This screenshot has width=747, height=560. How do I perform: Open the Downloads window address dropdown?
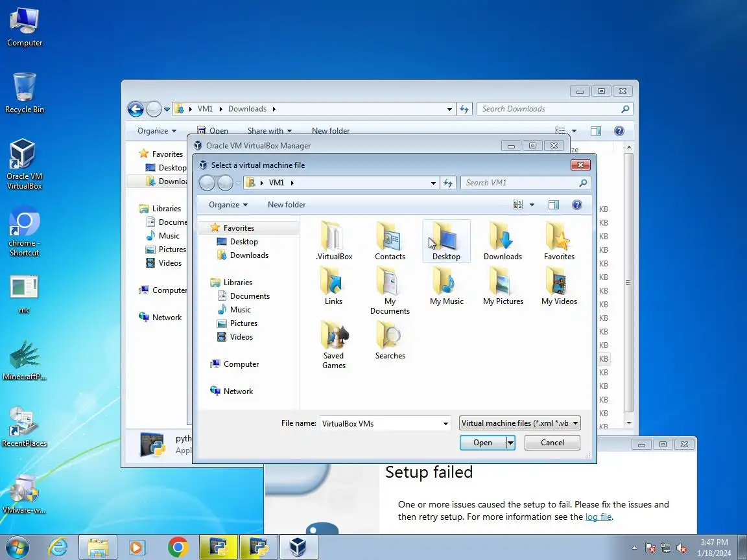449,109
